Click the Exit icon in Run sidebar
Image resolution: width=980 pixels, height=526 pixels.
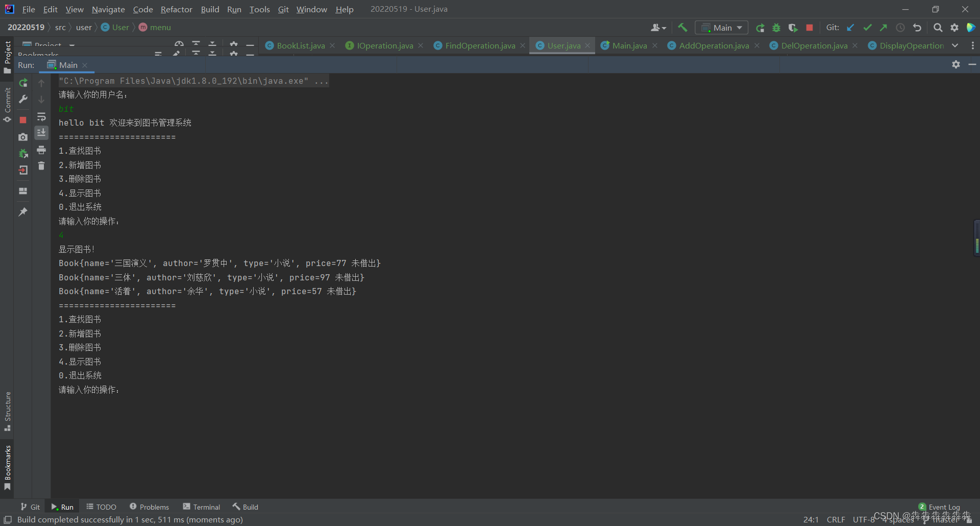tap(23, 170)
